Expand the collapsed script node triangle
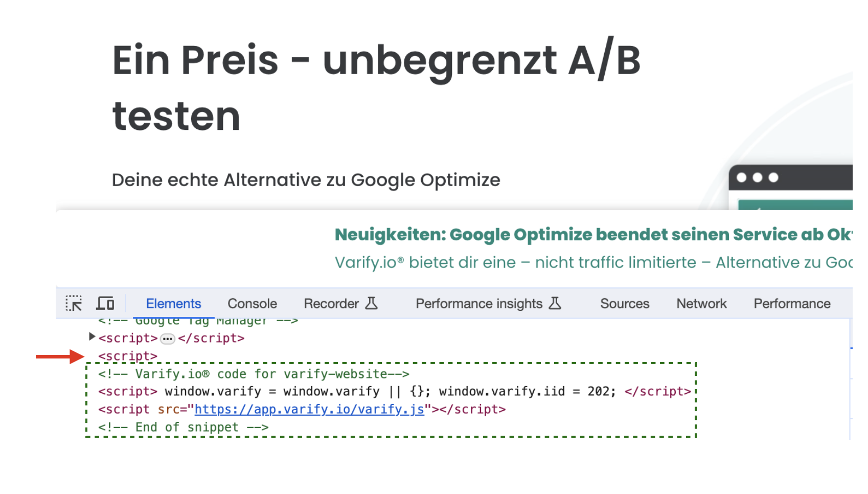This screenshot has width=868, height=494. [x=92, y=336]
